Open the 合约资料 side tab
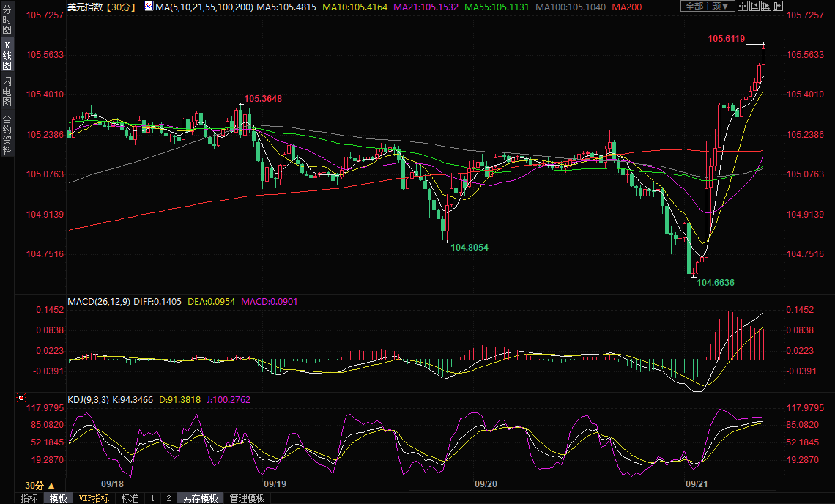835x504 pixels. [x=7, y=135]
